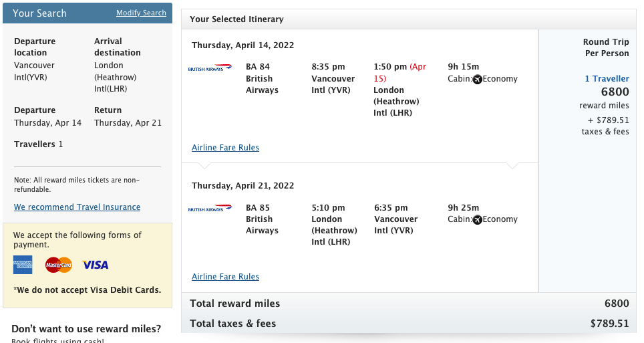The image size is (644, 343).
Task: Click British Airways logo for flight BA 84
Action: click(210, 68)
